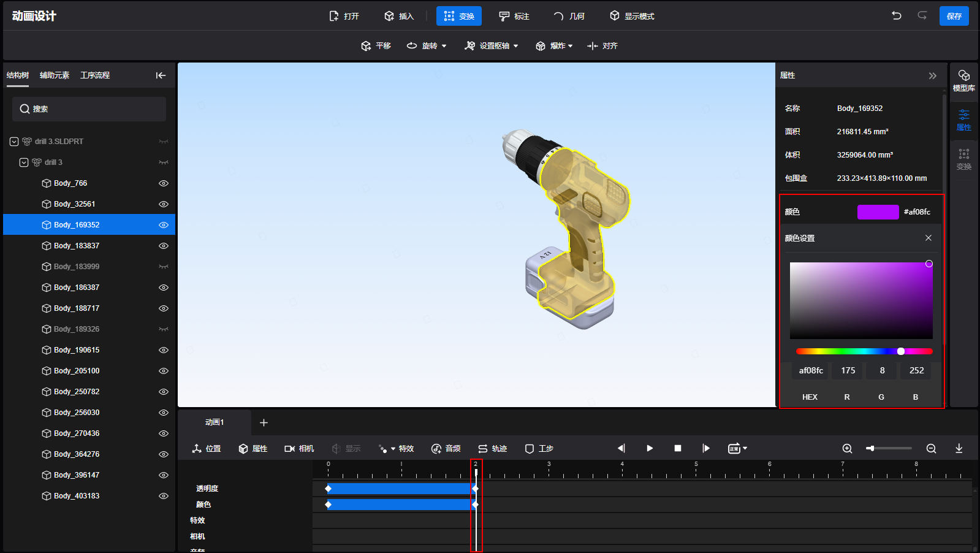The width and height of the screenshot is (980, 553).
Task: Click the purple color swatch
Action: coord(878,212)
